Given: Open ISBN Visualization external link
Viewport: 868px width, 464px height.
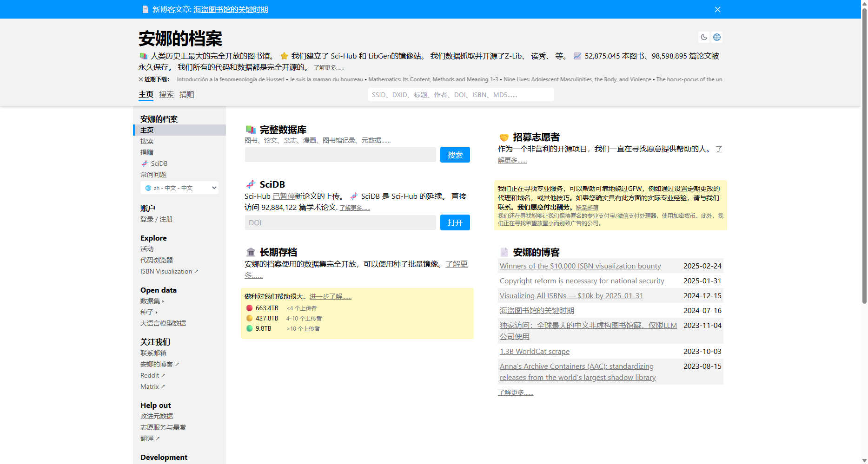Looking at the screenshot, I should [169, 271].
